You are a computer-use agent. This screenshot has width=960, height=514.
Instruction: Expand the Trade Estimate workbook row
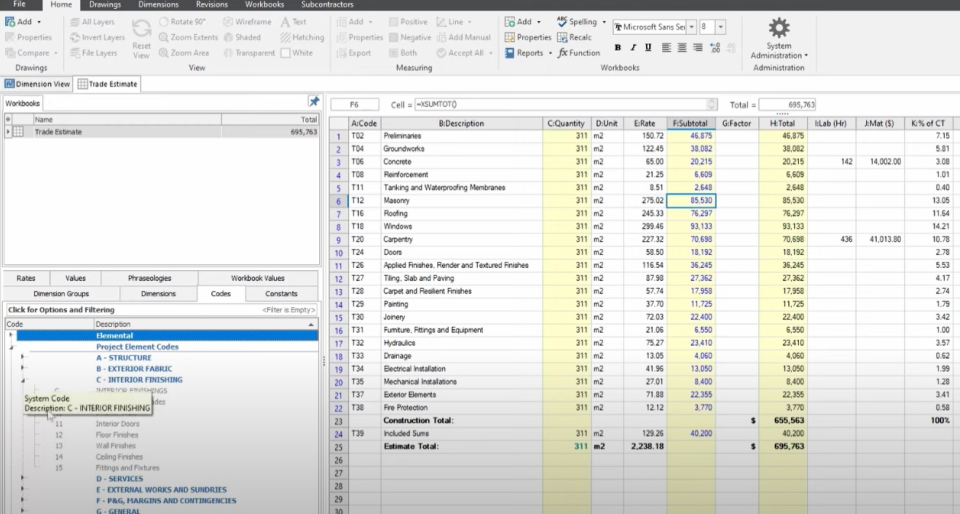point(8,132)
